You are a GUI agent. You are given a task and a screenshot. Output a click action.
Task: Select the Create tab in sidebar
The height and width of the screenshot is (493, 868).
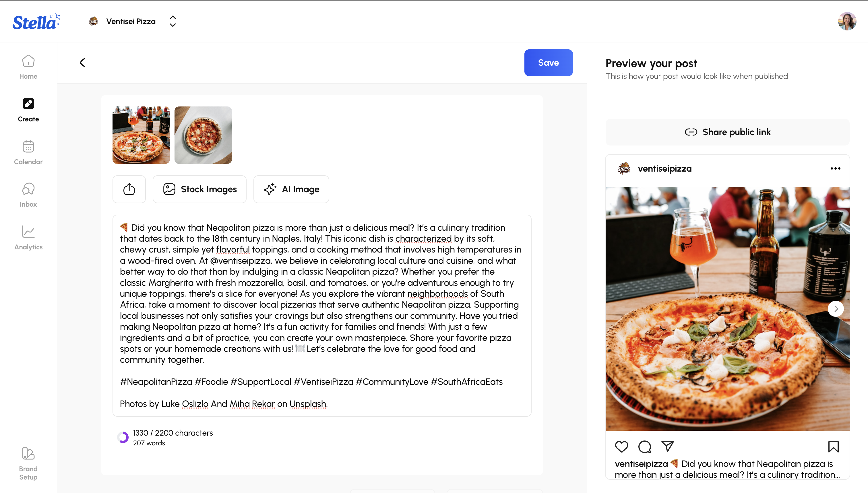tap(28, 110)
